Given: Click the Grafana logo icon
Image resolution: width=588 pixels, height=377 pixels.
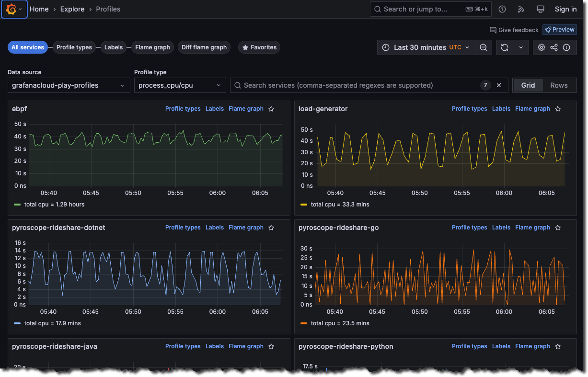Looking at the screenshot, I should [x=11, y=9].
